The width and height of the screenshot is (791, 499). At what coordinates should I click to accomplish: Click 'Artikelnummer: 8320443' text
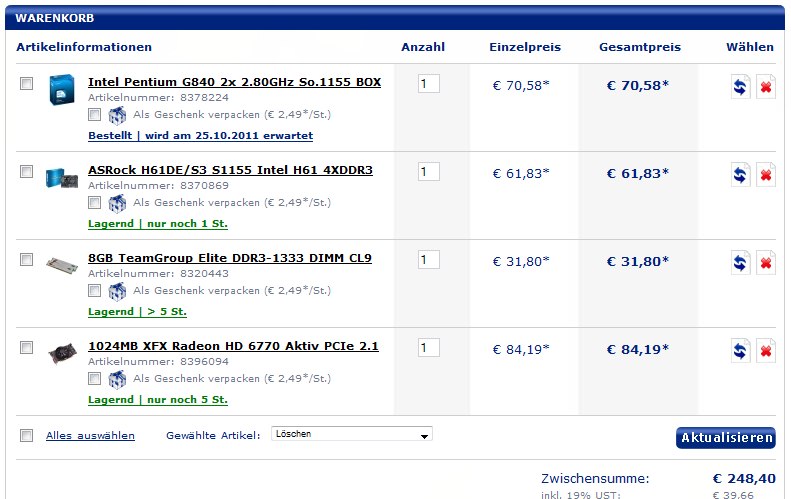[x=158, y=273]
